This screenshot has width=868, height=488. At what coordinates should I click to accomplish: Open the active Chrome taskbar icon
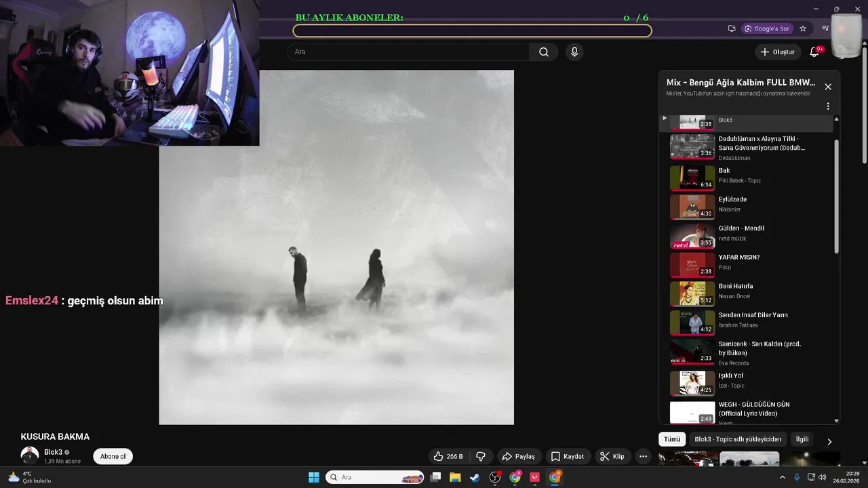click(x=555, y=477)
